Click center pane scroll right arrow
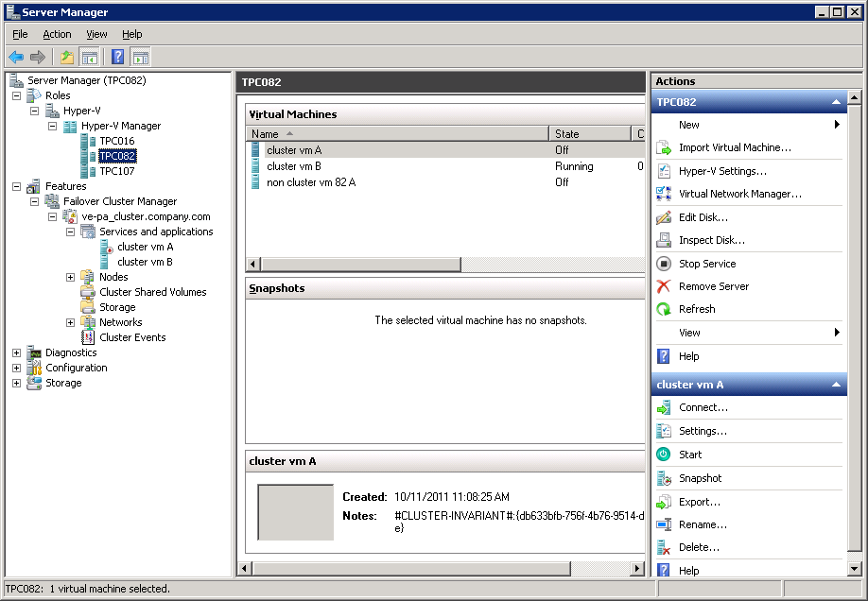The height and width of the screenshot is (601, 868). (637, 568)
